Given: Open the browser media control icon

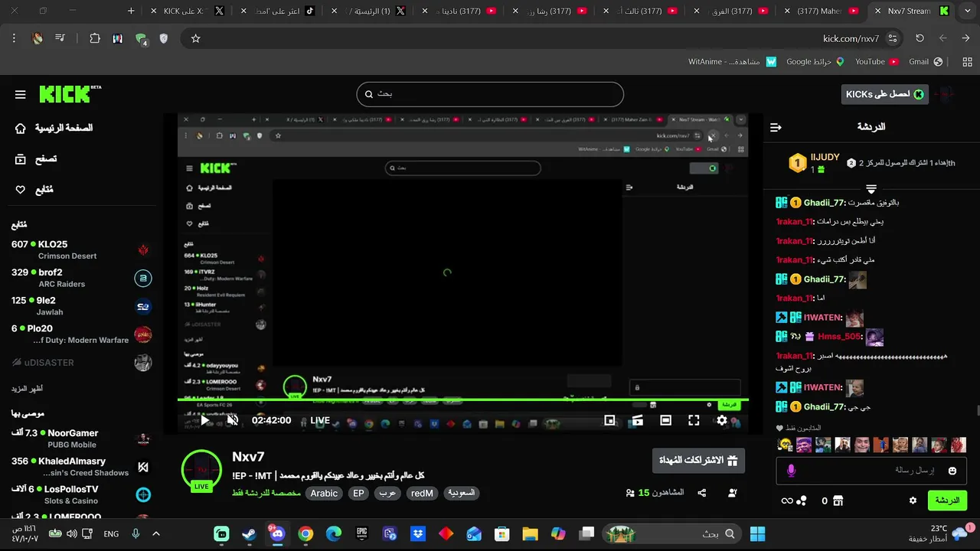Looking at the screenshot, I should point(60,38).
